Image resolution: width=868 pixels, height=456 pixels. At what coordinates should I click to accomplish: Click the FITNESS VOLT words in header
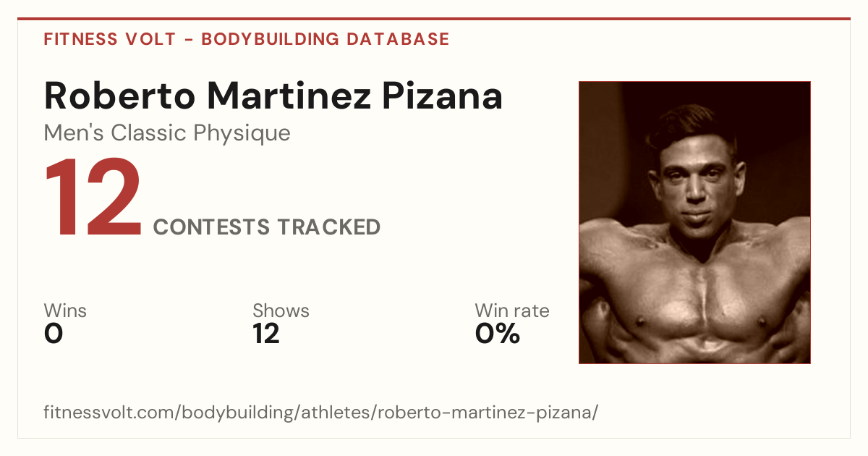pos(109,39)
